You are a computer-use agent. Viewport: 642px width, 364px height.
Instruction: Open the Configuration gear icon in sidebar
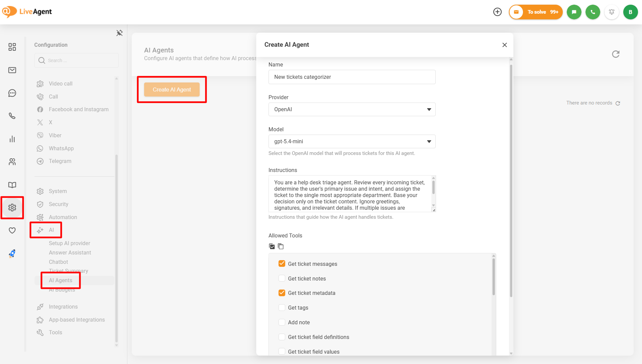click(x=12, y=208)
